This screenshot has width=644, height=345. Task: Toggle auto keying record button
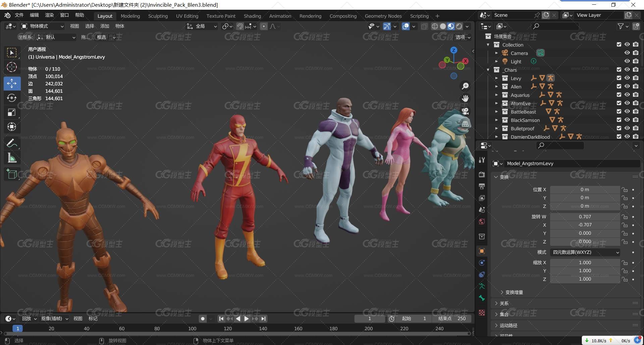(203, 319)
